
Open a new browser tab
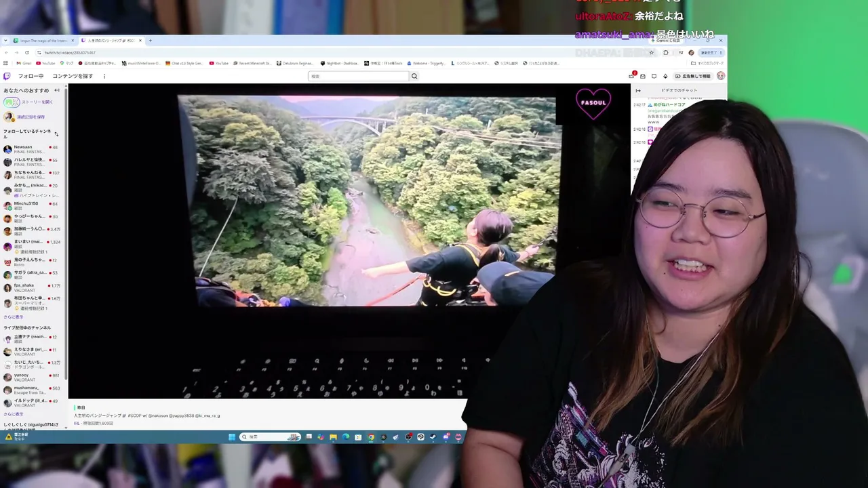click(151, 41)
